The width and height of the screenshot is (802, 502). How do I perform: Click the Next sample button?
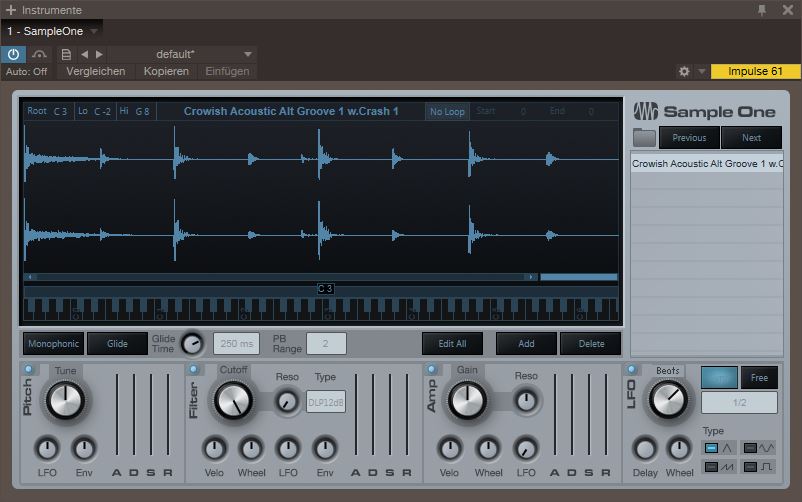(x=751, y=138)
